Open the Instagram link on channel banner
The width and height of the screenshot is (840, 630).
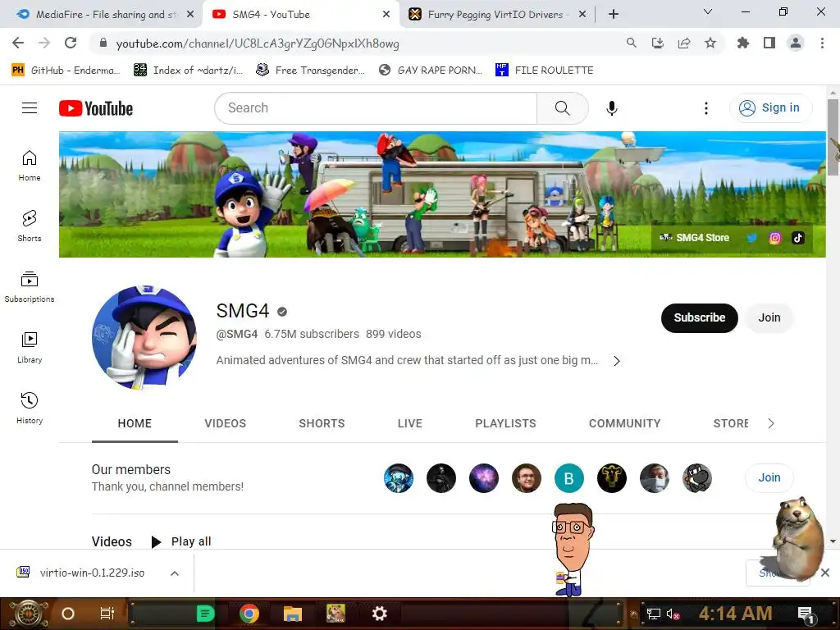pyautogui.click(x=774, y=238)
